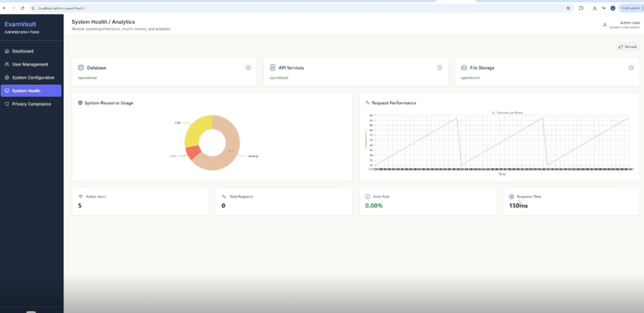Reload the browser page
Viewport: 644px width, 313px height.
pos(22,8)
